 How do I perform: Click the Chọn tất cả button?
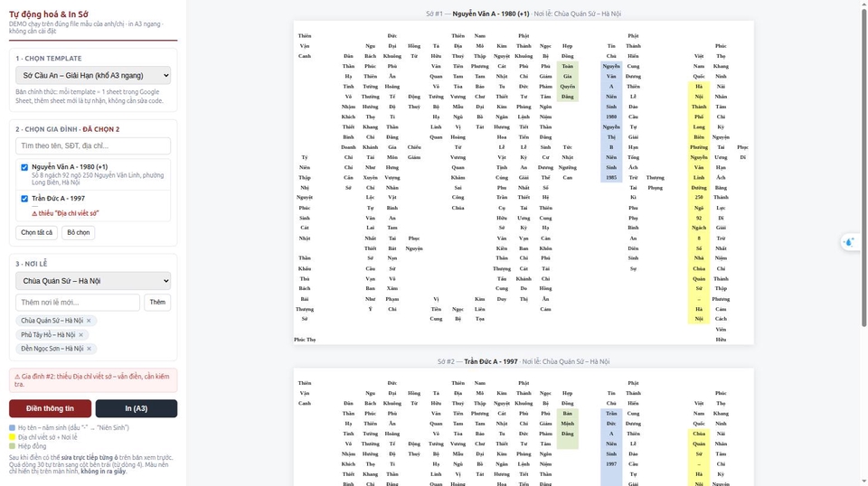(x=36, y=233)
